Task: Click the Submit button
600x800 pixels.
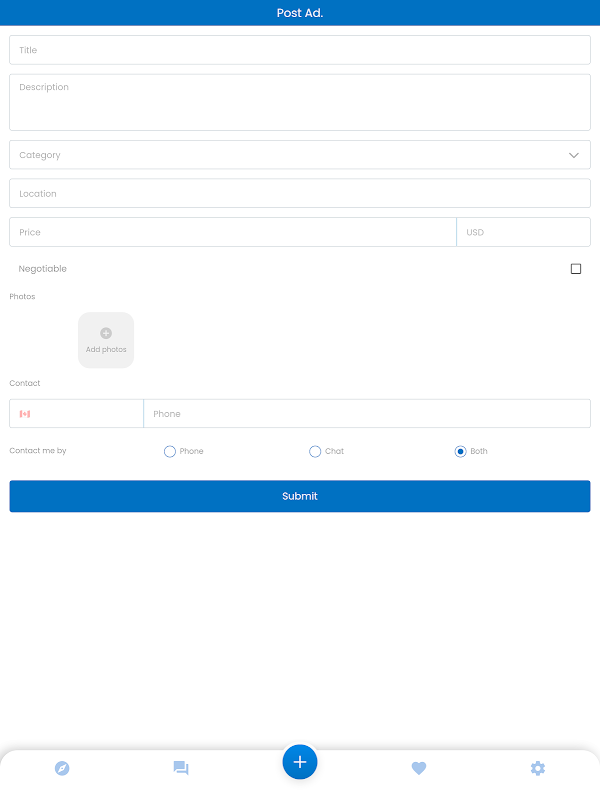Action: (300, 496)
